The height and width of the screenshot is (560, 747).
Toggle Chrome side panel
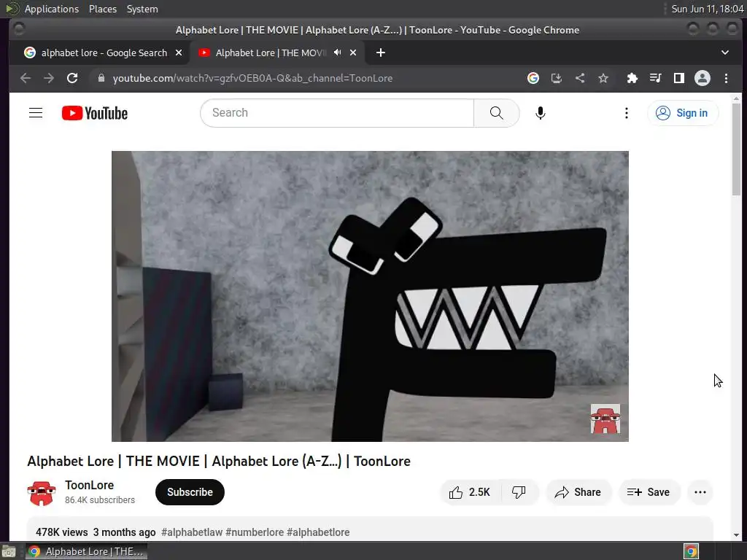[x=679, y=78]
